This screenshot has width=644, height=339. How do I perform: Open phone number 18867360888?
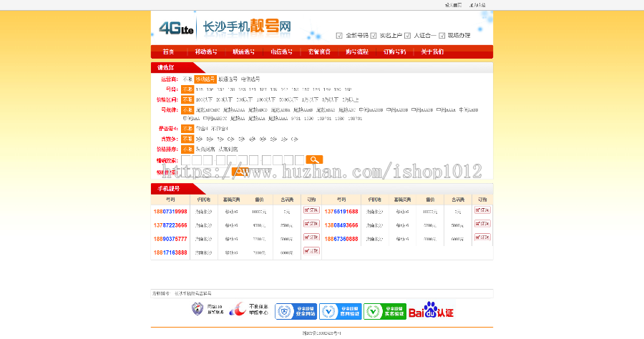(341, 239)
